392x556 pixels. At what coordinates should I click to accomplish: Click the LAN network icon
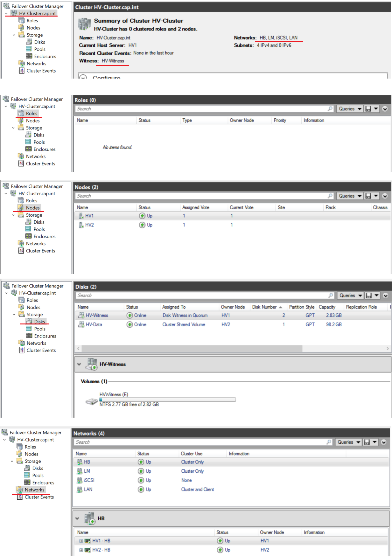80,490
